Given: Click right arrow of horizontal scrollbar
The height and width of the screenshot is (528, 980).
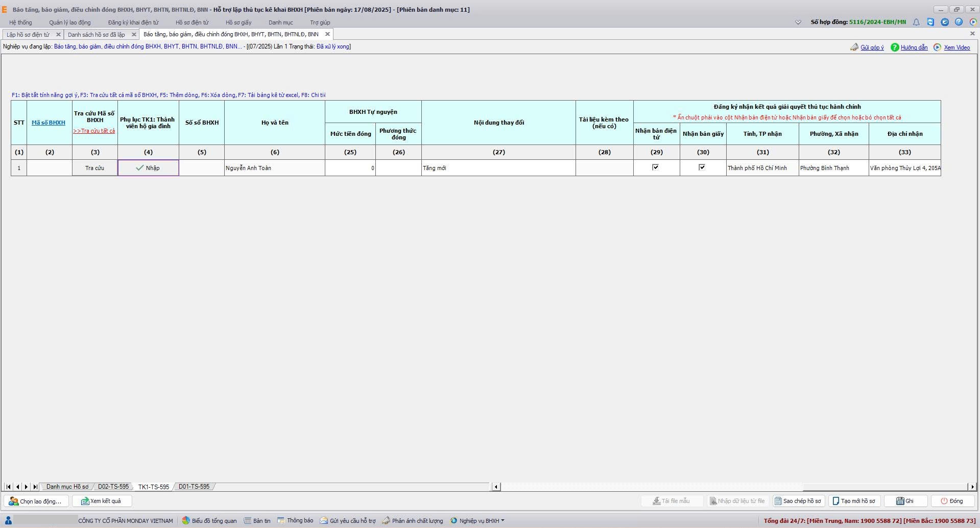Looking at the screenshot, I should pyautogui.click(x=972, y=487).
